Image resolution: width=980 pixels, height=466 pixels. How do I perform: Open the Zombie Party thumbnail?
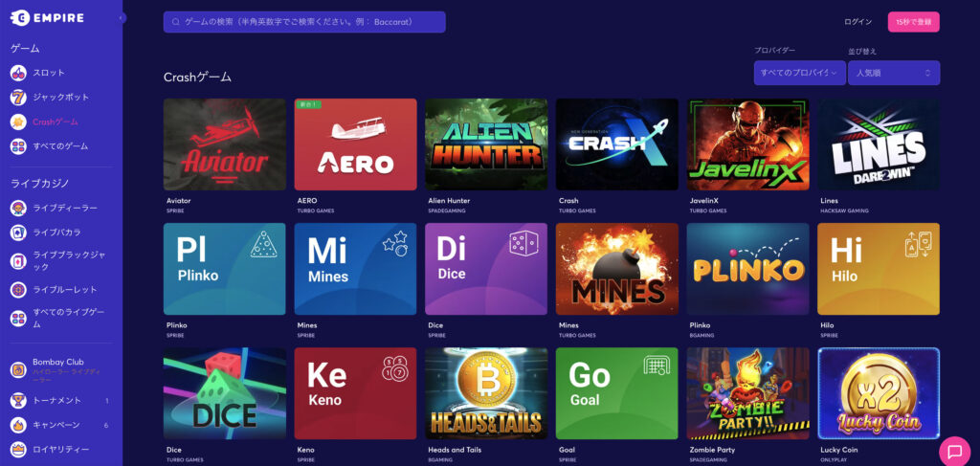[x=748, y=393]
